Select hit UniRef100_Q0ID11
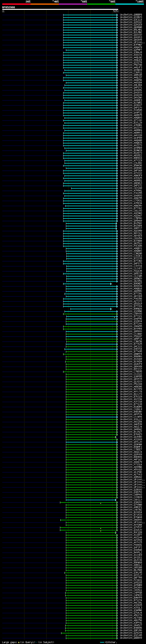Screen dimensions: 146x644 131,557
